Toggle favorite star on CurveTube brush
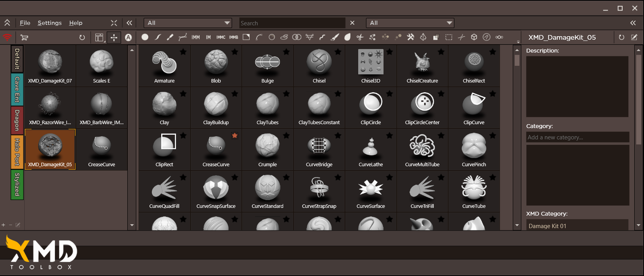The width and height of the screenshot is (644, 276). click(493, 177)
